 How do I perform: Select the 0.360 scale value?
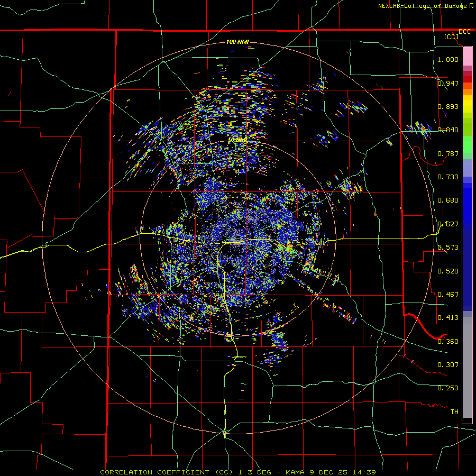tap(448, 341)
